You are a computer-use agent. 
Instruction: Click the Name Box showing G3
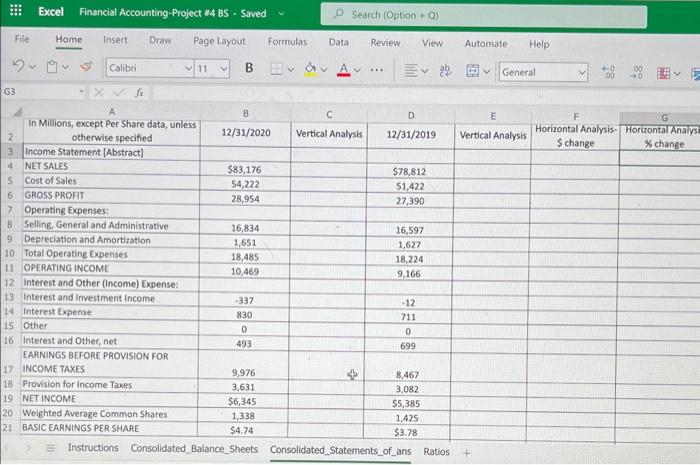pyautogui.click(x=43, y=91)
